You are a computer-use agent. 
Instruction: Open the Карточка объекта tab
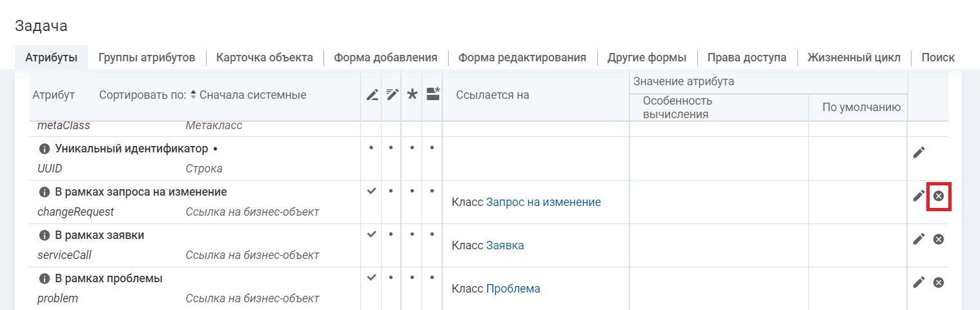pyautogui.click(x=265, y=57)
